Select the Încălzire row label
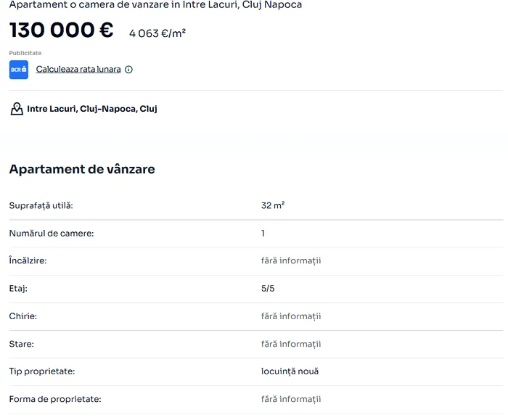The height and width of the screenshot is (420, 508). click(x=28, y=260)
